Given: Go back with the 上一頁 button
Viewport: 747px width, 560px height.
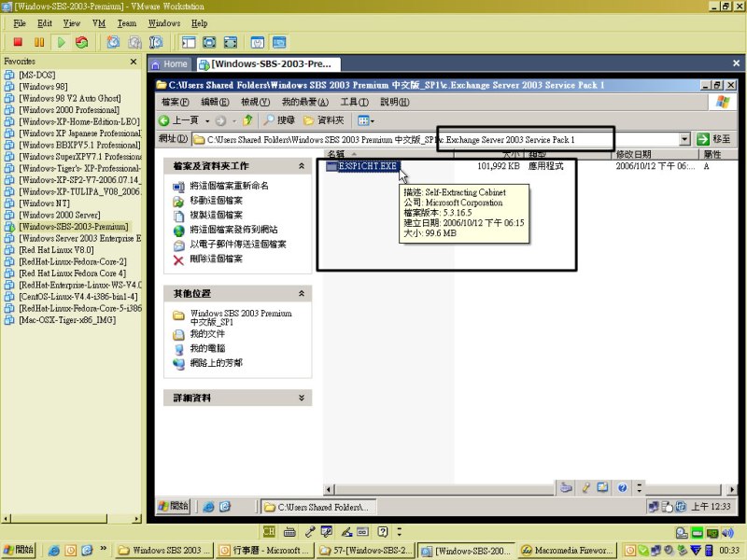Looking at the screenshot, I should point(178,120).
